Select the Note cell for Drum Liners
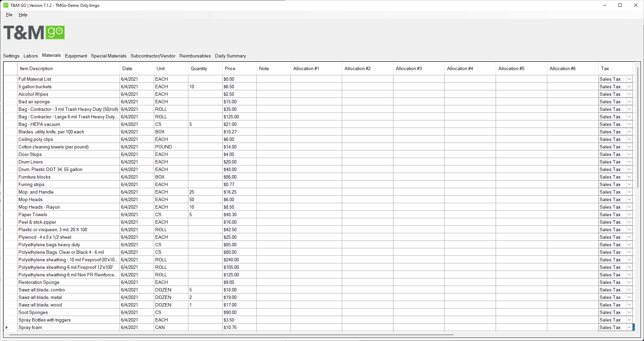 pyautogui.click(x=273, y=162)
